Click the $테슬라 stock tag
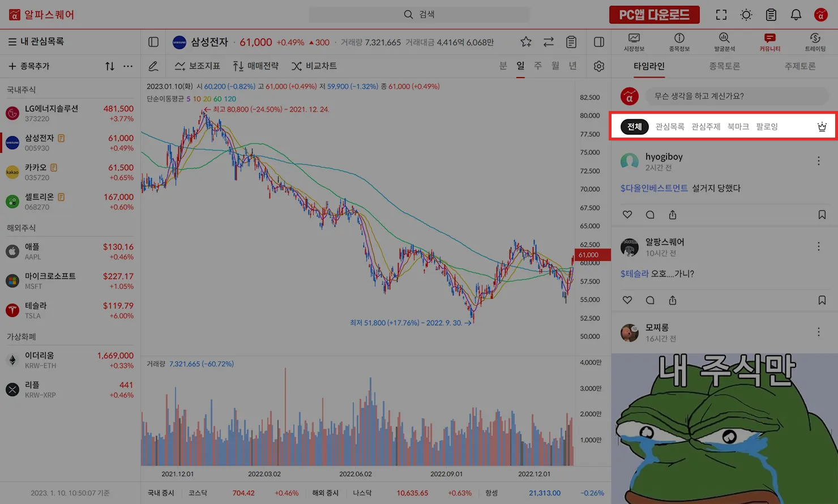Viewport: 838px width, 504px height. point(634,274)
